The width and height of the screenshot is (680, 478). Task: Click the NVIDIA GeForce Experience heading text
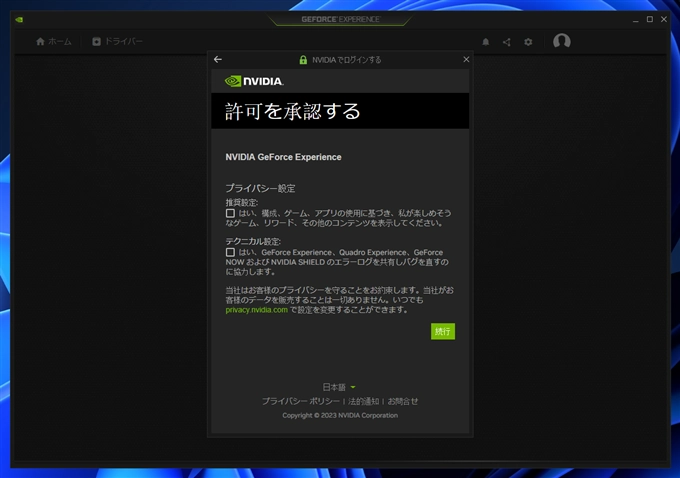pos(283,157)
